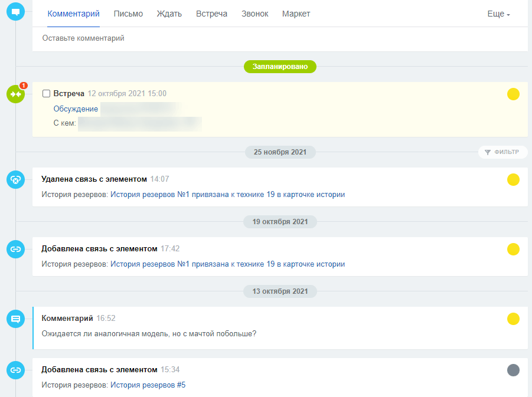Expand the Еще dropdown menu
The width and height of the screenshot is (532, 397).
498,14
